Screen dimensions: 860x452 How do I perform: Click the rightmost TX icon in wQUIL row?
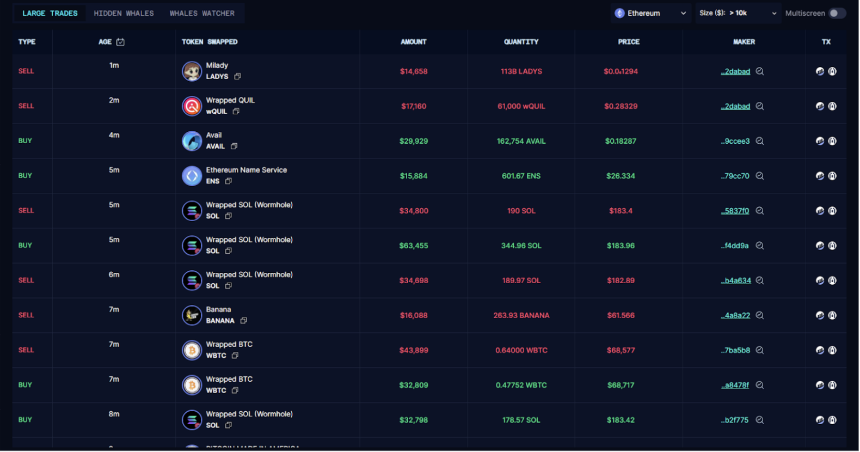click(x=833, y=106)
